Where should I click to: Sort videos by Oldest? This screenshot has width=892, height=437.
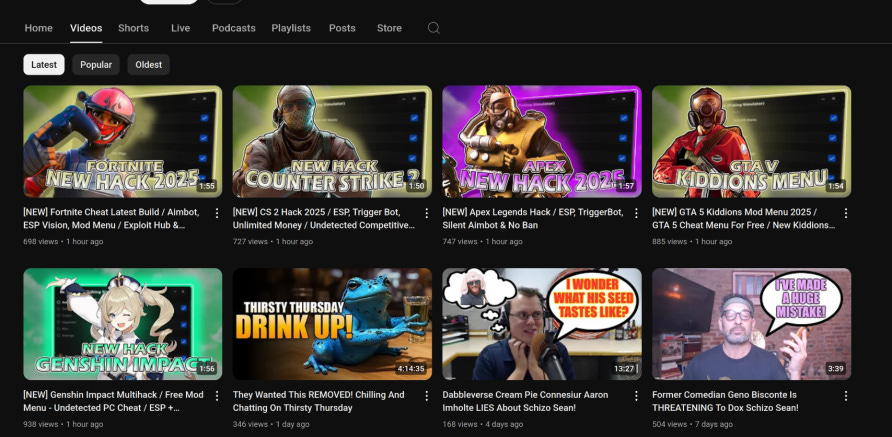tap(148, 65)
